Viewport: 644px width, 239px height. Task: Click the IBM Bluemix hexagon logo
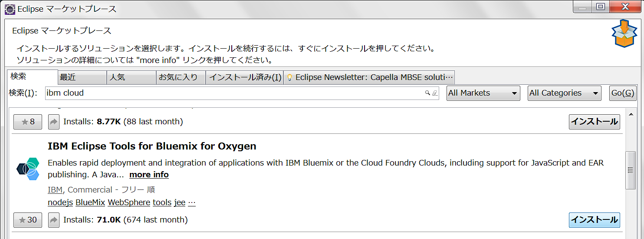pyautogui.click(x=28, y=169)
